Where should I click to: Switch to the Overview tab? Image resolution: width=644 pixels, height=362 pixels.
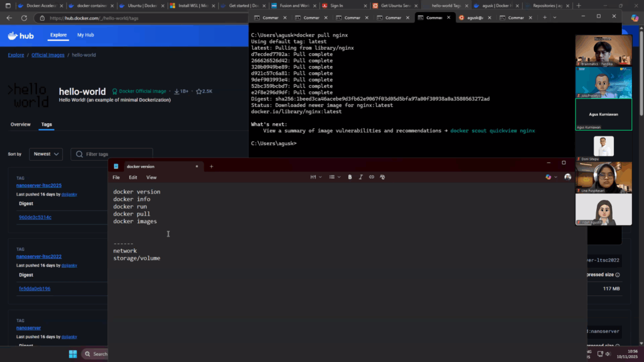(x=20, y=124)
